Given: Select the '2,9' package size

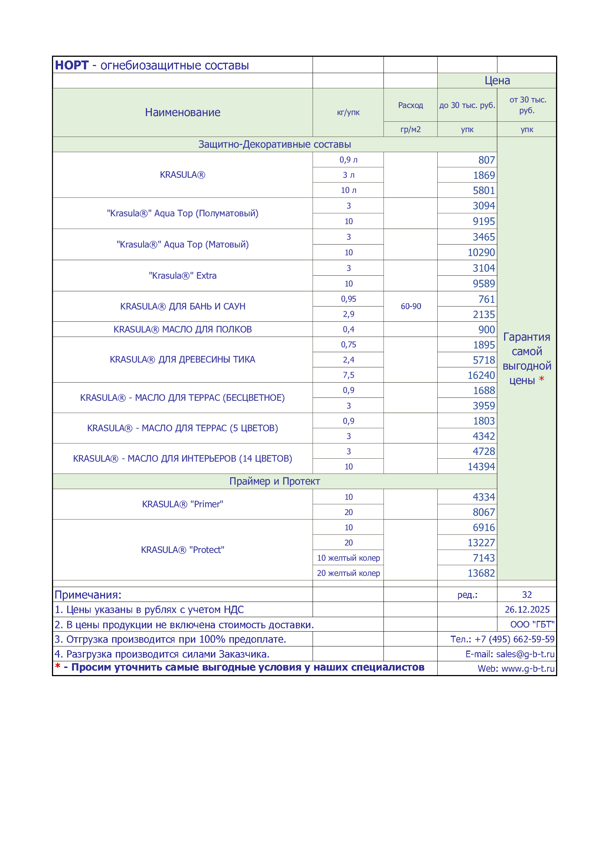Looking at the screenshot, I should coord(348,314).
